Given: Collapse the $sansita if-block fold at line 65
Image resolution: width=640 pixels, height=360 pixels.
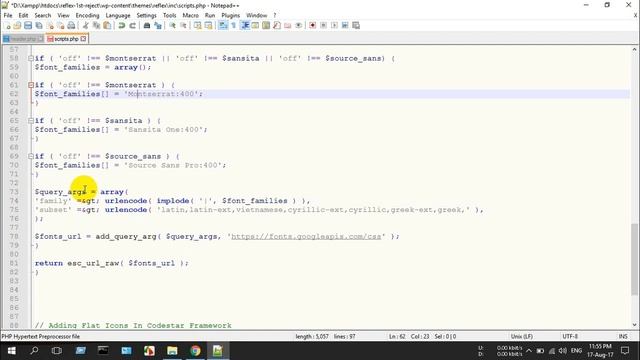Looking at the screenshot, I should [x=31, y=120].
